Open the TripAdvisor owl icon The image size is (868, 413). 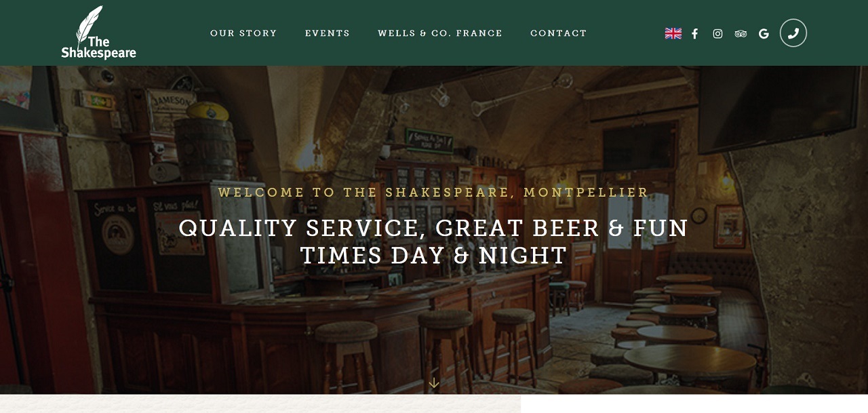point(741,33)
